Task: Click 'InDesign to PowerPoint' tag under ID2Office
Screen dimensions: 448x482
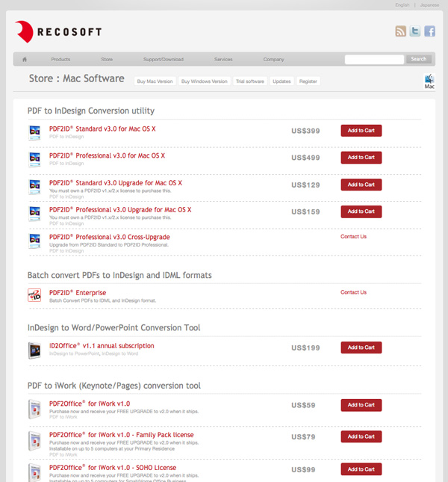Action: coord(74,353)
